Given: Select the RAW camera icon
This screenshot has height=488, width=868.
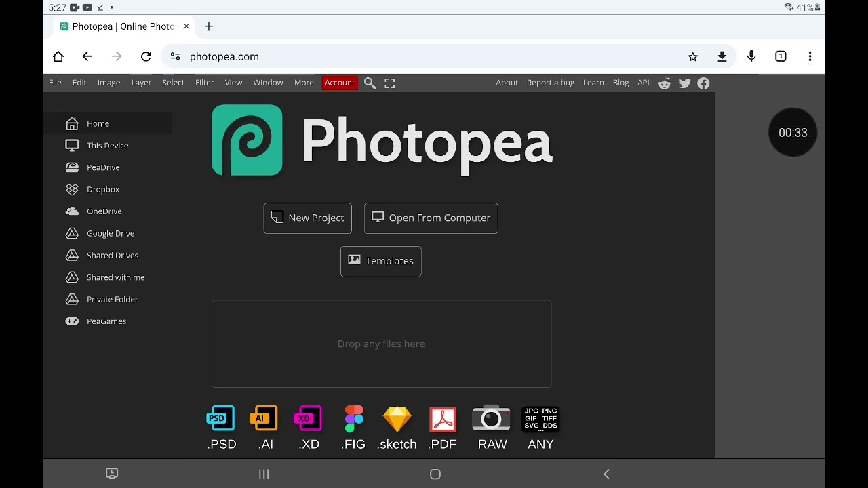Looking at the screenshot, I should pos(492,418).
